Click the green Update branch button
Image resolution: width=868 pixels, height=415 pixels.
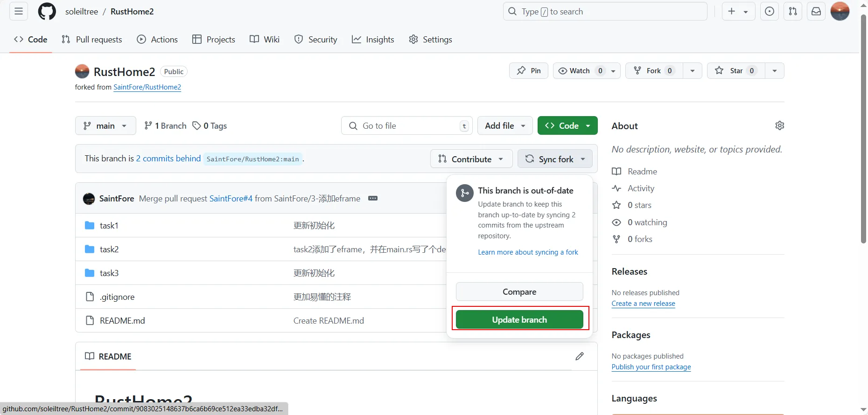pos(519,320)
